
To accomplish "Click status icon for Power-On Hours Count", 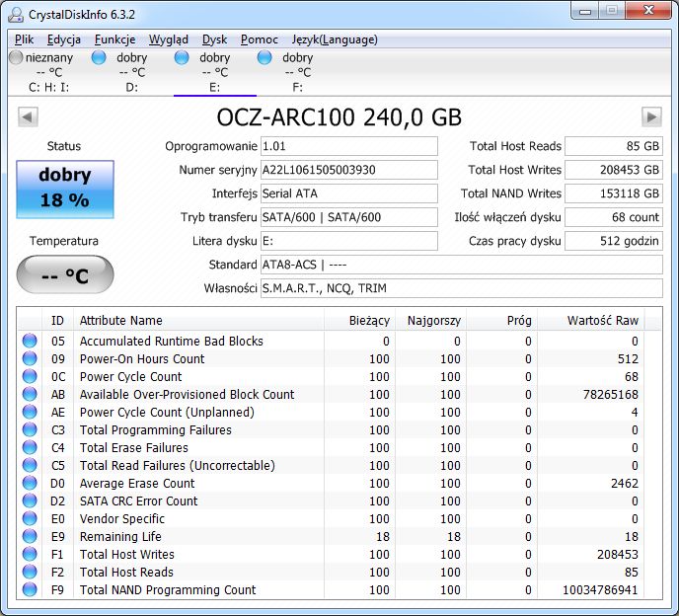I will 30,358.
